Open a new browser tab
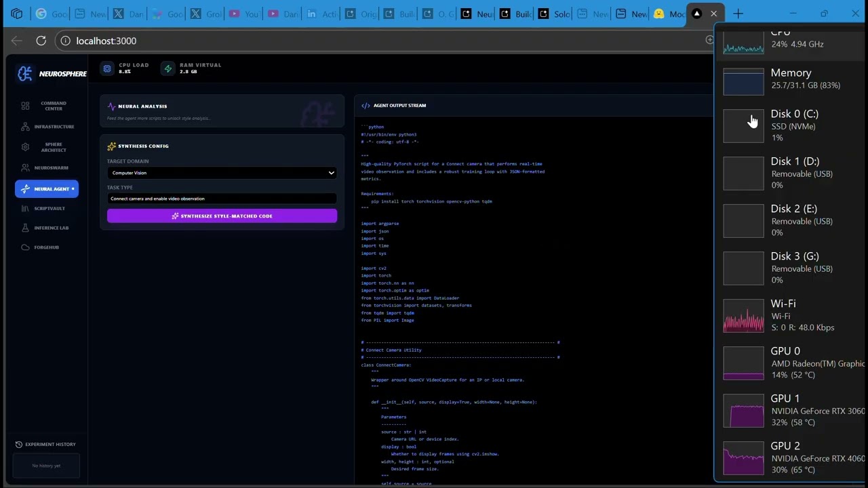 point(738,14)
